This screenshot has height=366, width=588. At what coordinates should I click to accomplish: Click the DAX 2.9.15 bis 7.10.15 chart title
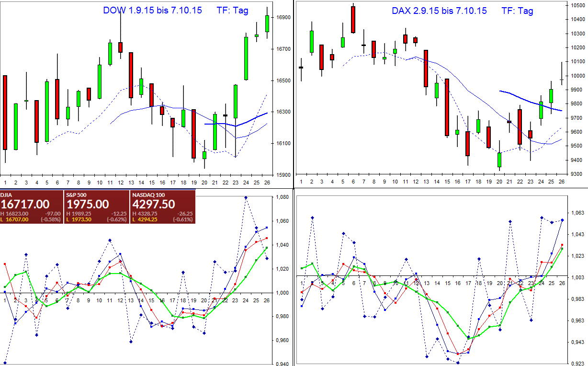439,11
